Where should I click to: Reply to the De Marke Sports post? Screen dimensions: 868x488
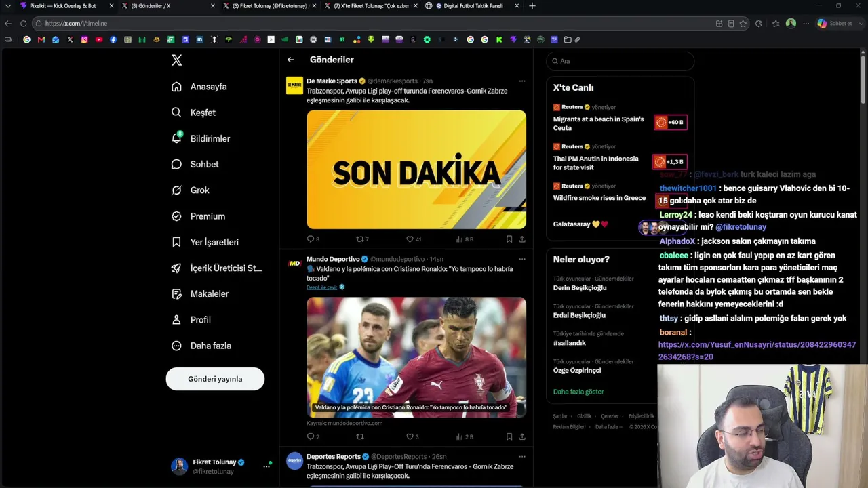(x=313, y=239)
